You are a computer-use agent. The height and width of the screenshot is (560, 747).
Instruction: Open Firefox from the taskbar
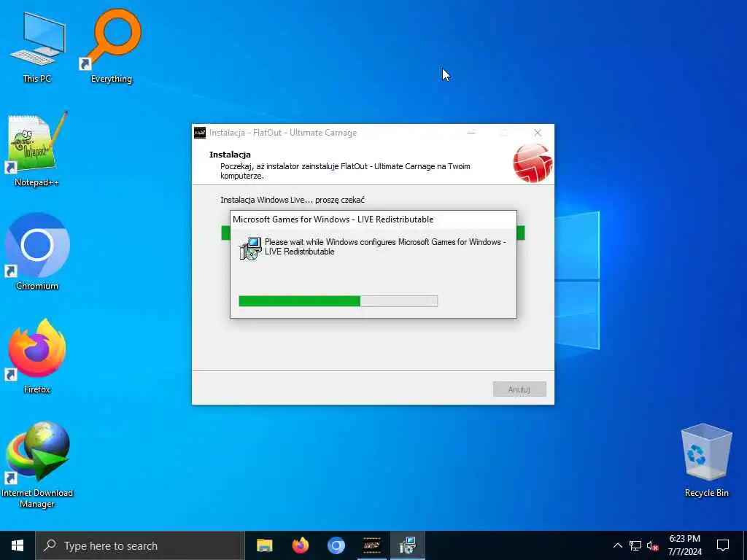[x=300, y=545]
